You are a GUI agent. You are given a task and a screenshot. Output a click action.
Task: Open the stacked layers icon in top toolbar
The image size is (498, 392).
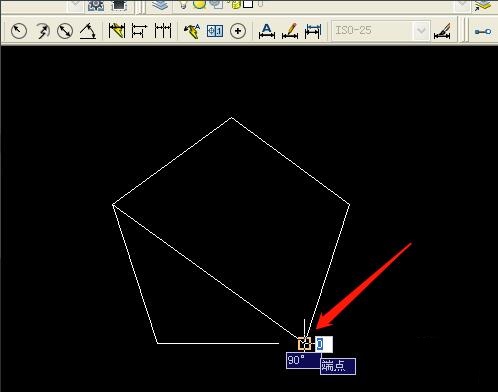click(160, 5)
